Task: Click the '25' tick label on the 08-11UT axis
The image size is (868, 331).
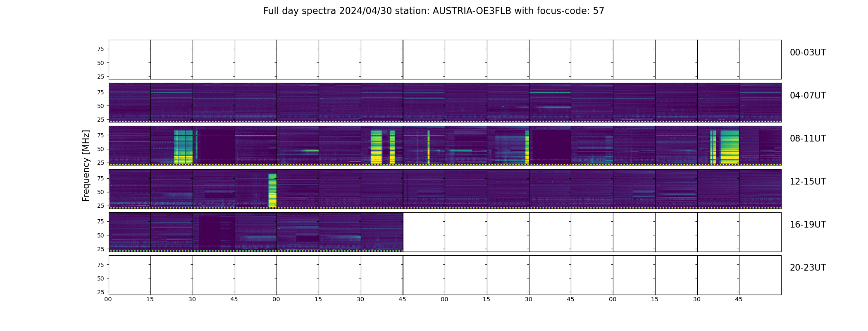Action: pyautogui.click(x=100, y=163)
